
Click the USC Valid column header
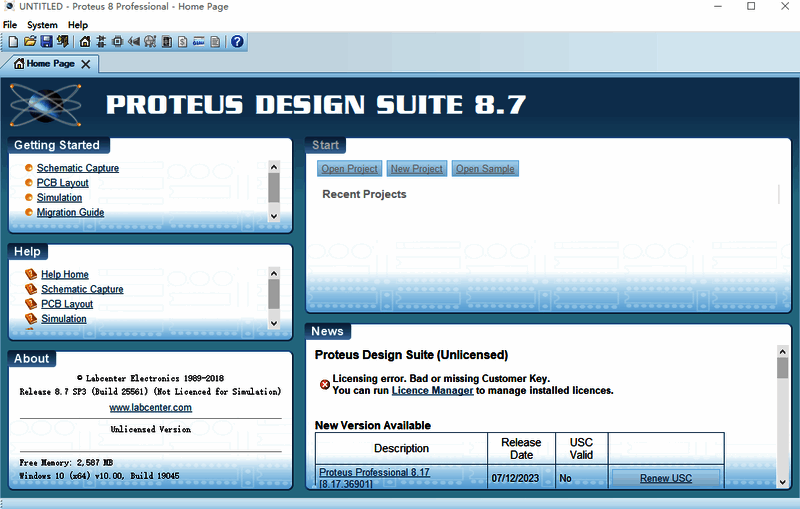pos(581,449)
